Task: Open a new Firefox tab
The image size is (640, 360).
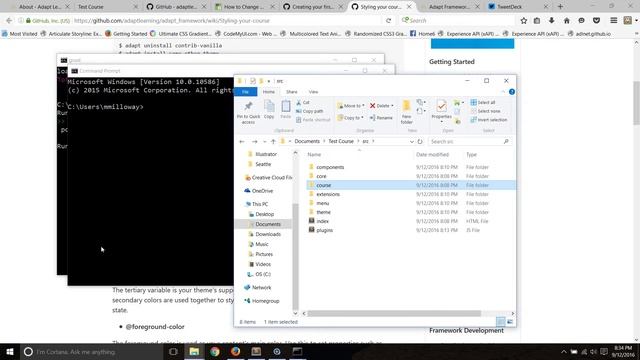Action: (560, 7)
